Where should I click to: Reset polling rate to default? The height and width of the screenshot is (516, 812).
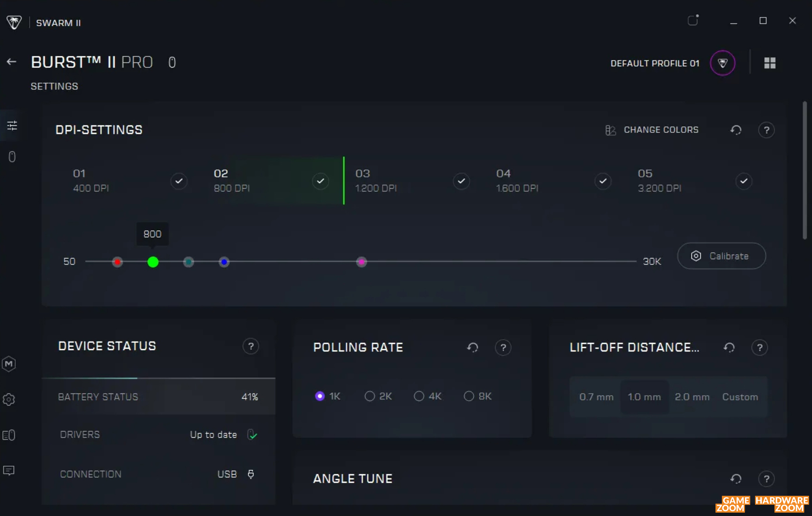click(472, 348)
